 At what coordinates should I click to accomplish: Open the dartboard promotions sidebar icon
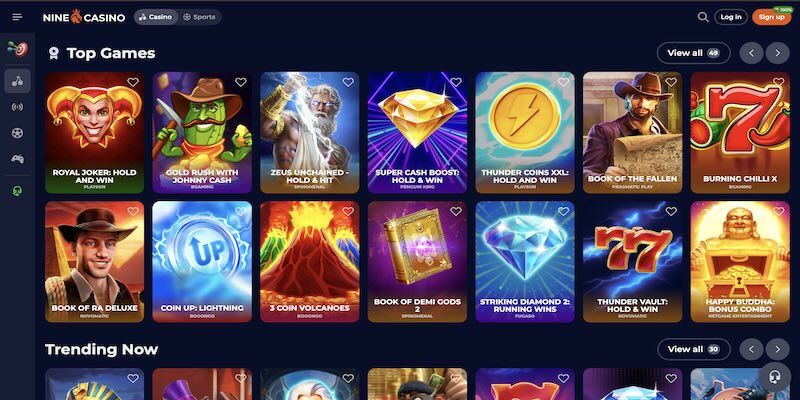(x=17, y=49)
